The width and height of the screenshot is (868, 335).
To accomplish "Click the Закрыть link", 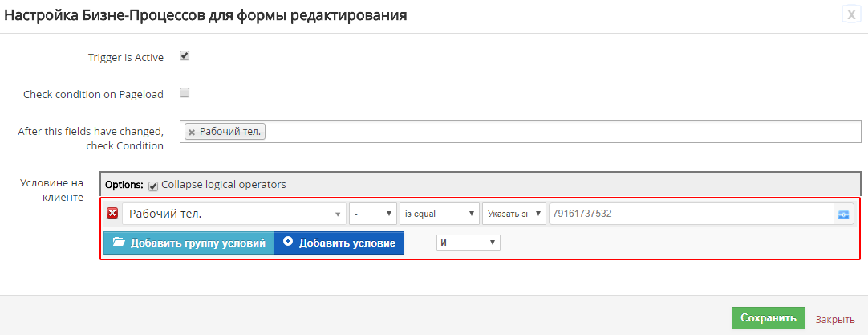I will coord(835,319).
